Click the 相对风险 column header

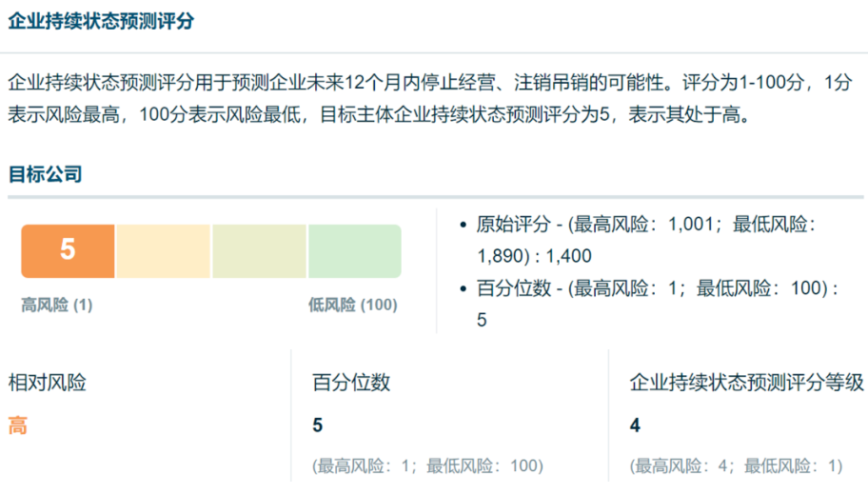(x=47, y=383)
